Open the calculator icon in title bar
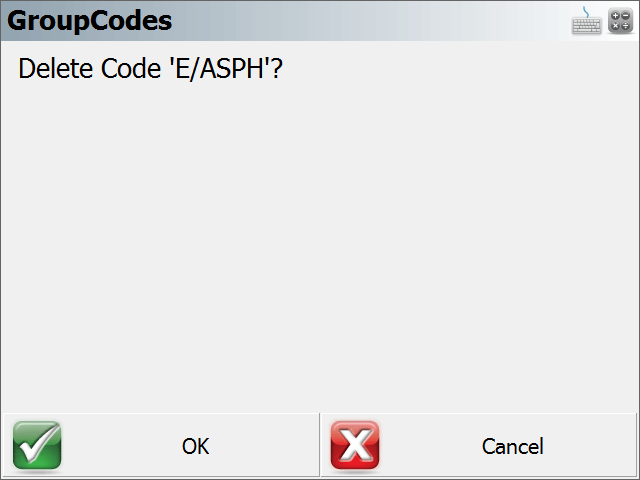The width and height of the screenshot is (640, 480). point(620,21)
